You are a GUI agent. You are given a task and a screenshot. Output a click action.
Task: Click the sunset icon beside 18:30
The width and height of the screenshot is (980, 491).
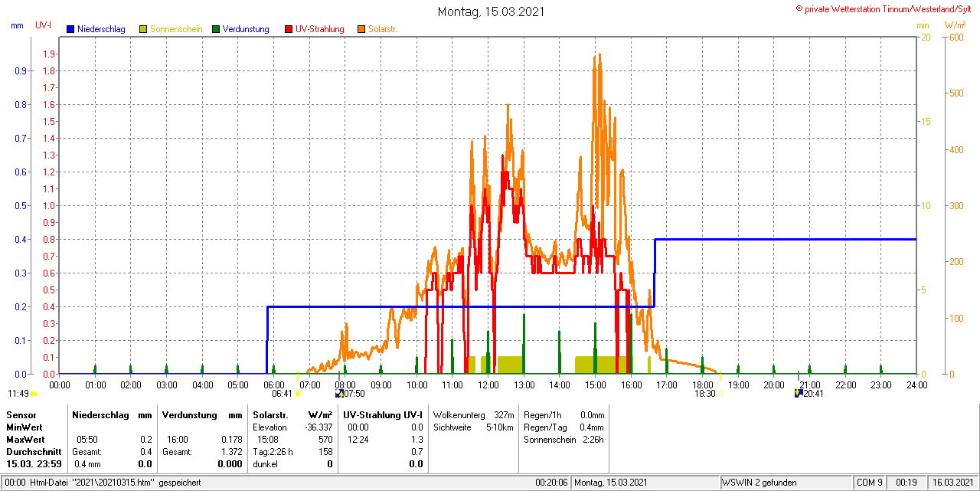pos(720,394)
